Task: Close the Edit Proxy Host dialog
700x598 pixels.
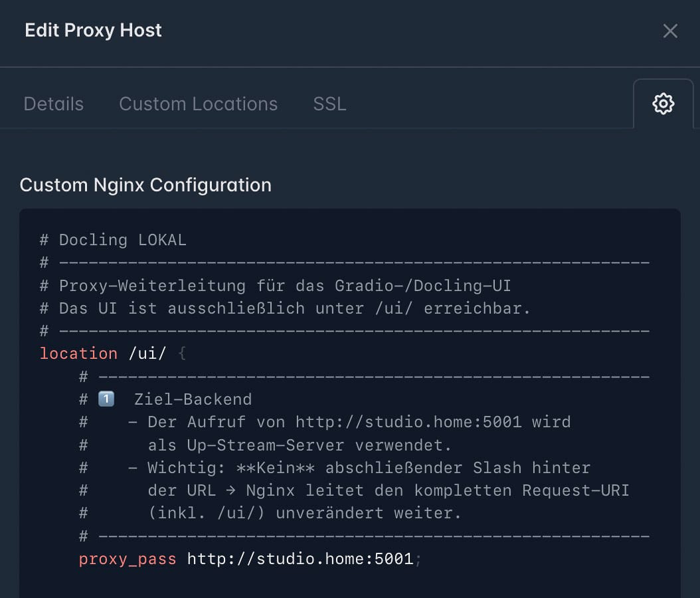Action: pyautogui.click(x=670, y=31)
